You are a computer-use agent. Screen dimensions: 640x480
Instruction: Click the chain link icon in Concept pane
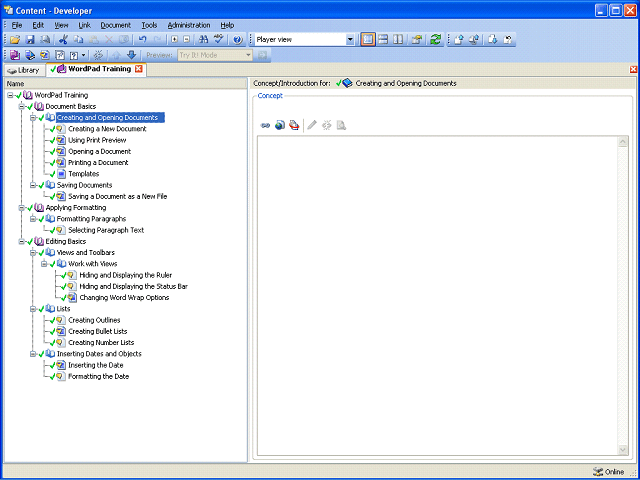tap(265, 125)
